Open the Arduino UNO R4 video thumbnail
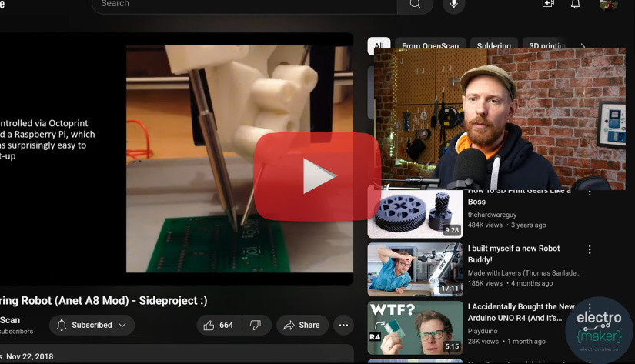The image size is (635, 364). [415, 328]
